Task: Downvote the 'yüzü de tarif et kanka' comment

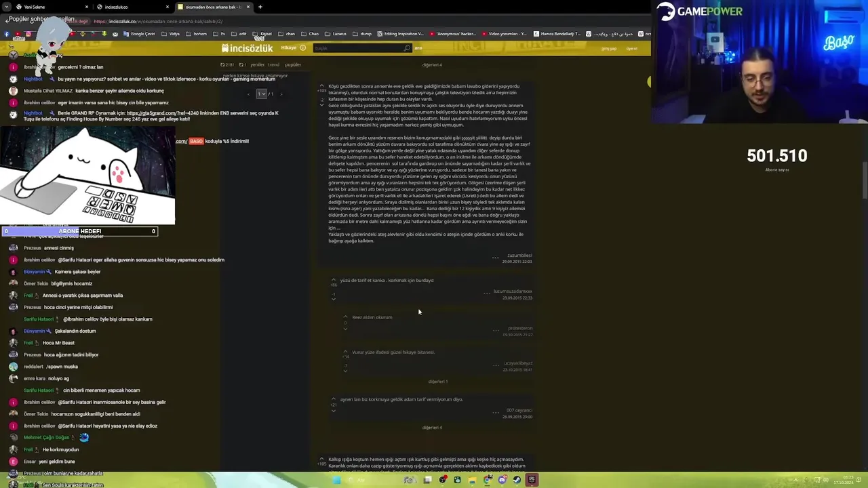Action: tap(333, 299)
